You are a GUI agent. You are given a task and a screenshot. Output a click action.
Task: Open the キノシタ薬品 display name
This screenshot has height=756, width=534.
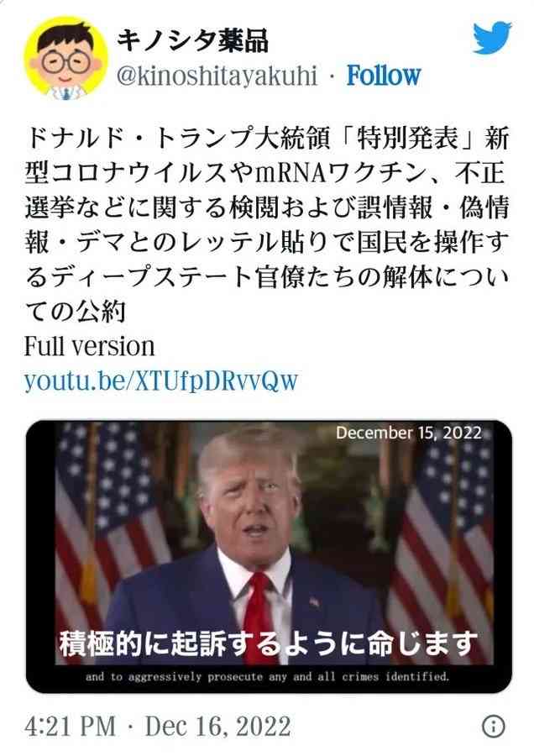pyautogui.click(x=193, y=39)
